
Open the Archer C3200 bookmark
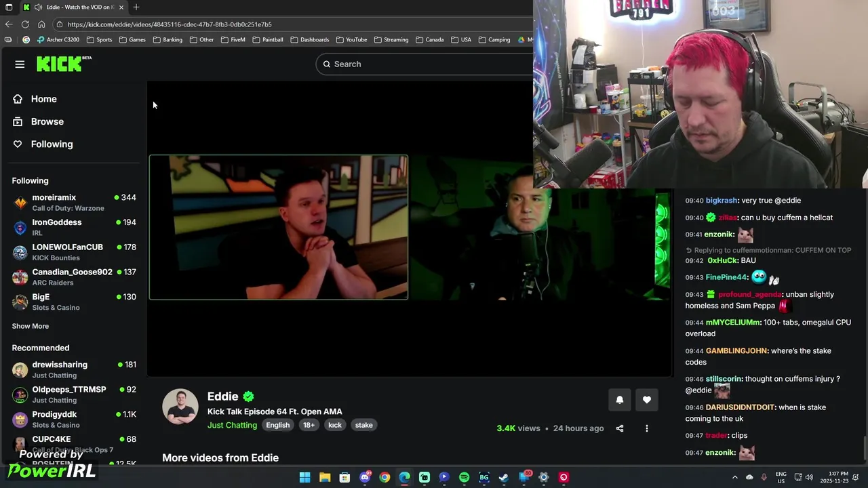(x=58, y=39)
